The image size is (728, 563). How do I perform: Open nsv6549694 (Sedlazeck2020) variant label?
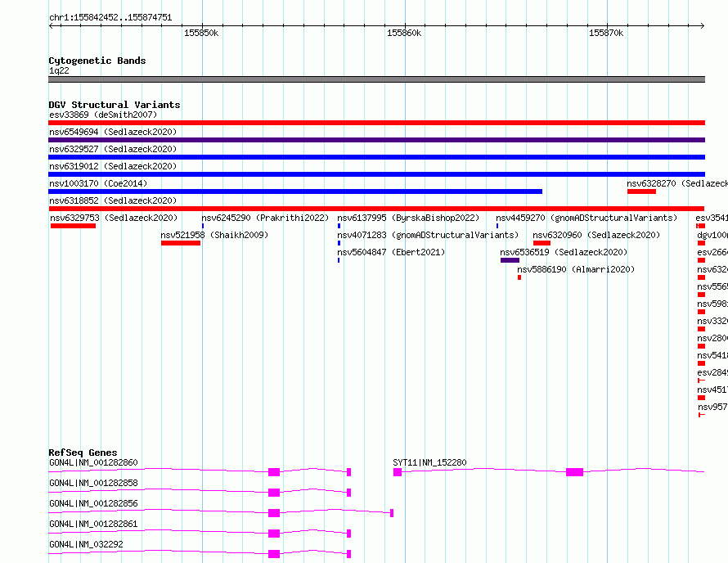coord(113,132)
